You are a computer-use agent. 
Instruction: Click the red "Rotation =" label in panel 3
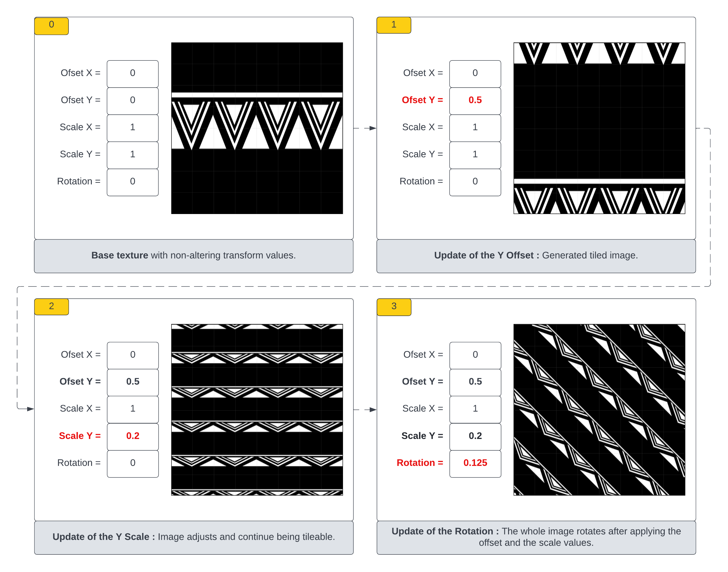point(420,463)
